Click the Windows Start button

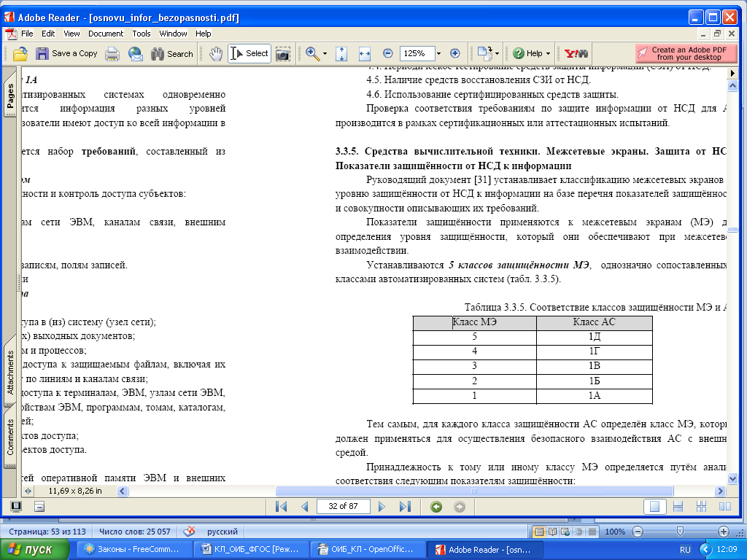click(x=34, y=550)
